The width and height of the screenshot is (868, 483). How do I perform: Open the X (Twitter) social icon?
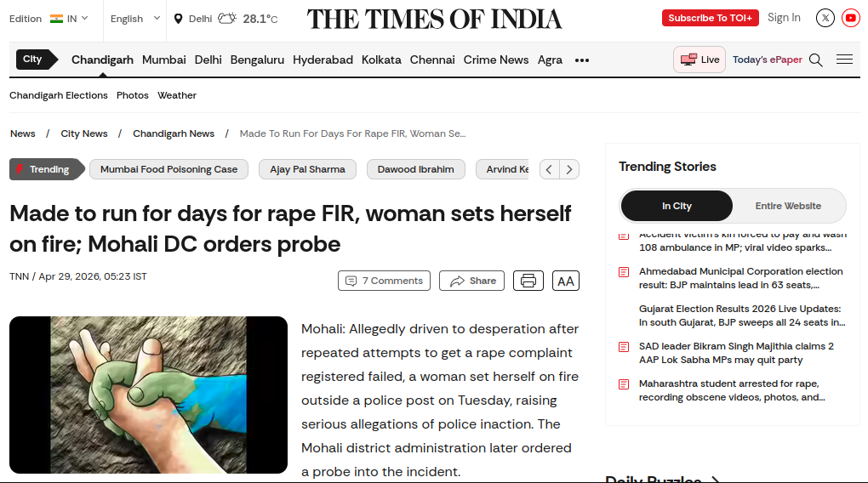click(825, 18)
